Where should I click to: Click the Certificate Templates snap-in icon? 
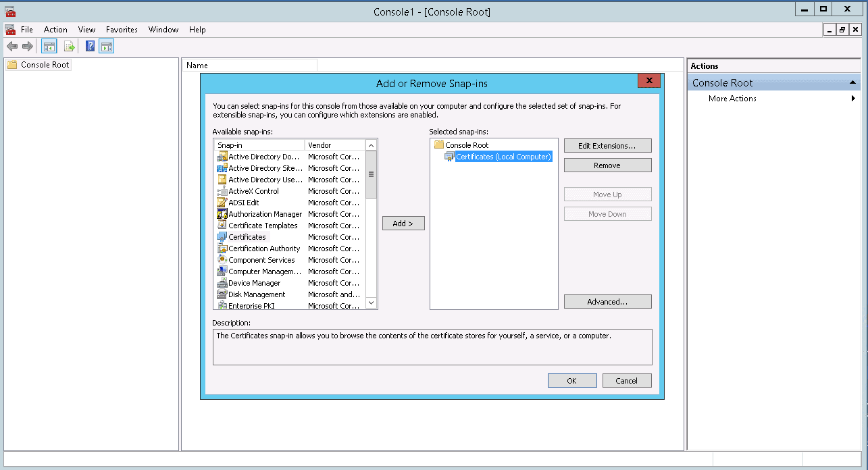222,226
